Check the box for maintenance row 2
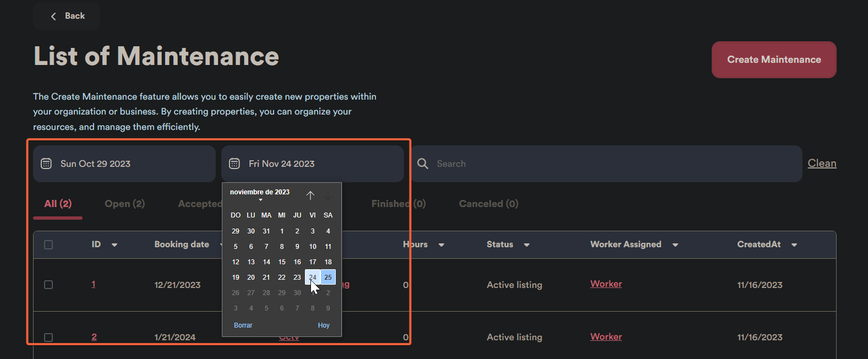The height and width of the screenshot is (359, 868). [x=48, y=337]
